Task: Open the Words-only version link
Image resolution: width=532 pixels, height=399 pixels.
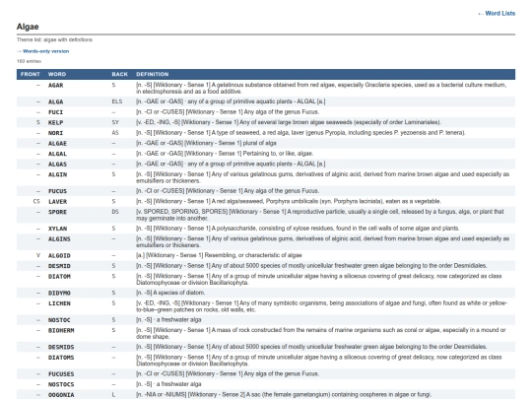Action: pos(43,51)
